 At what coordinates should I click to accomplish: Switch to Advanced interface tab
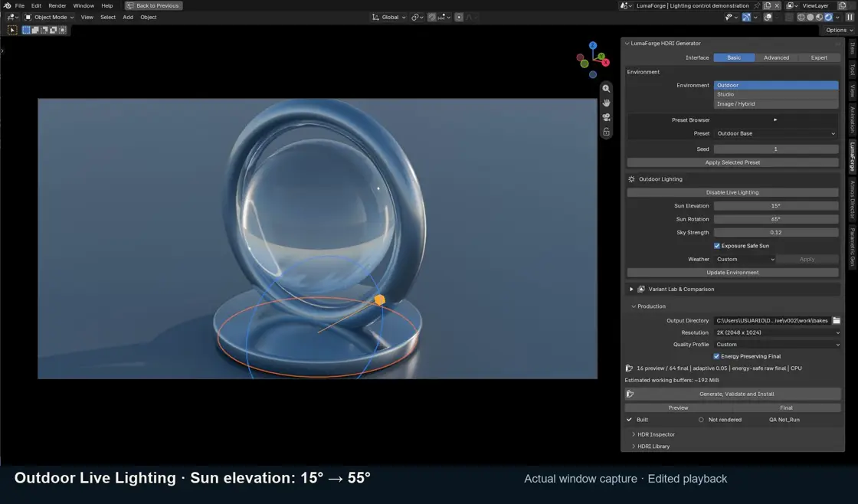coord(777,57)
